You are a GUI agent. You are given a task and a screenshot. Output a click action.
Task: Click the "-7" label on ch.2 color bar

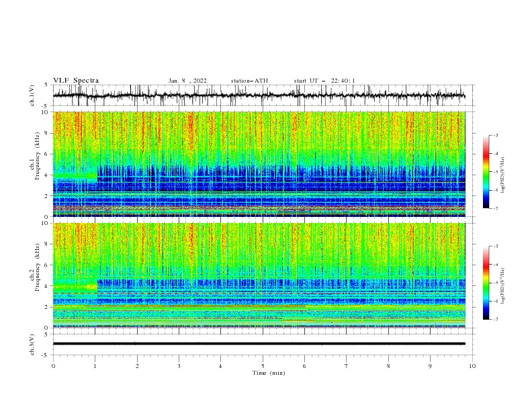tap(496, 319)
